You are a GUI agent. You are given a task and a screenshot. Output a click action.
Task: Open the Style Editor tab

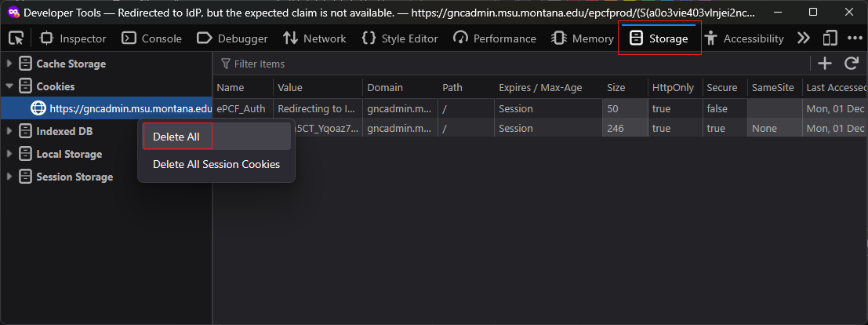coord(399,38)
